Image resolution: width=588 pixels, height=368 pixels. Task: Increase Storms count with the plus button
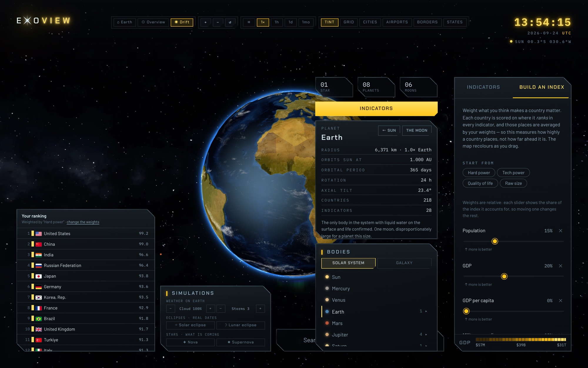pyautogui.click(x=260, y=309)
